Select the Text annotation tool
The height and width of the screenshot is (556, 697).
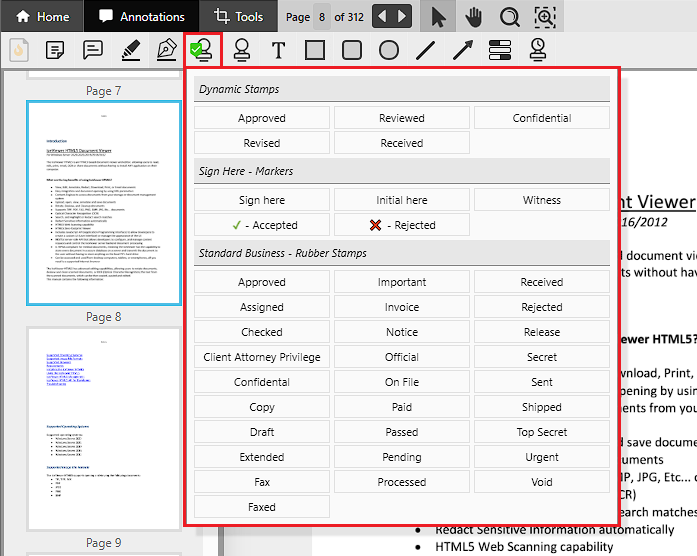278,50
